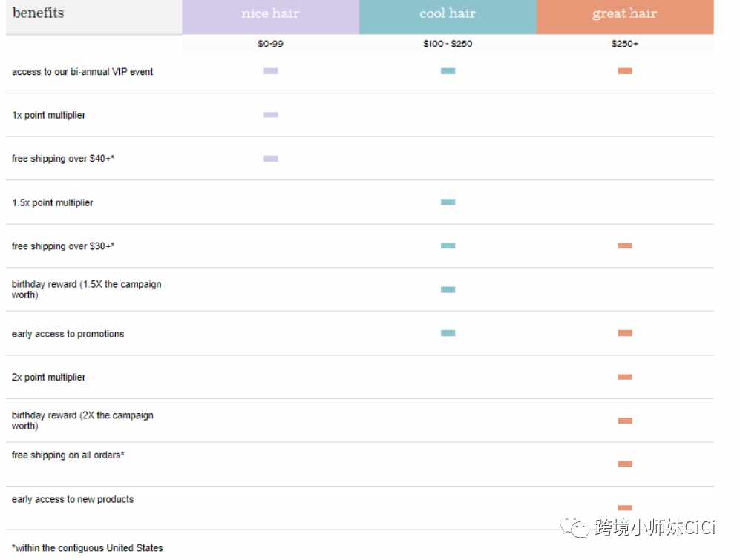Click purple marker for 1x point multiplier
Screen dimensions: 740x560
point(271,115)
